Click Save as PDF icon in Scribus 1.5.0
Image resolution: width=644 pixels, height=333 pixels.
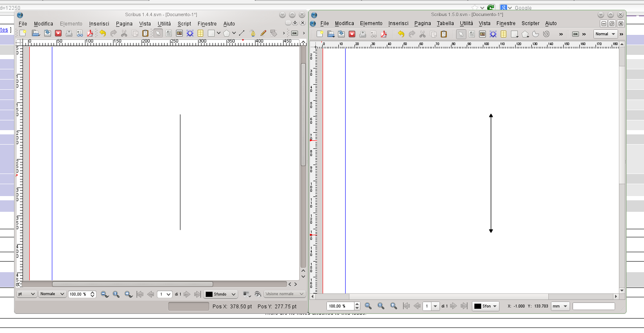[x=384, y=34]
